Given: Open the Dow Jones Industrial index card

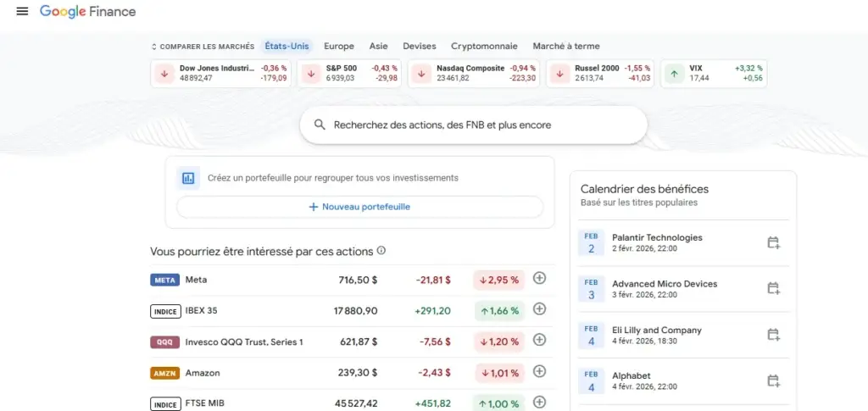Looking at the screenshot, I should (x=221, y=74).
